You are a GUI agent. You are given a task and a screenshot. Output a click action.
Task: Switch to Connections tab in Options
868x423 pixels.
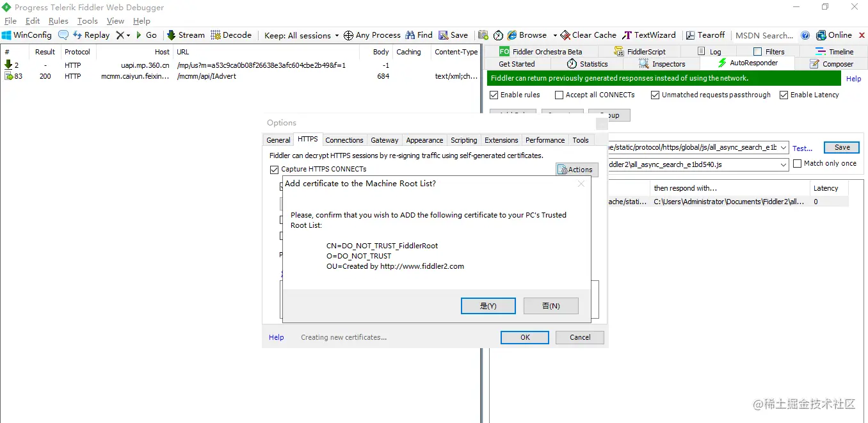click(x=344, y=140)
